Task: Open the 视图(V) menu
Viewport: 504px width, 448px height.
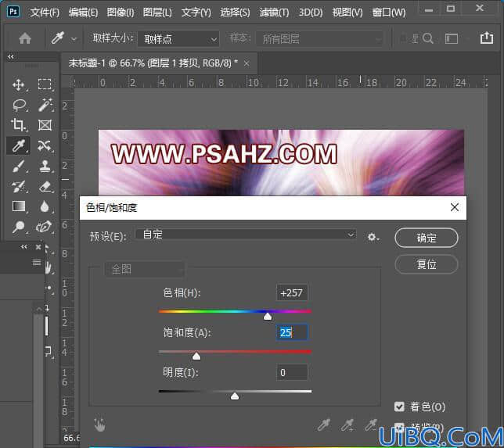Action: [x=347, y=13]
